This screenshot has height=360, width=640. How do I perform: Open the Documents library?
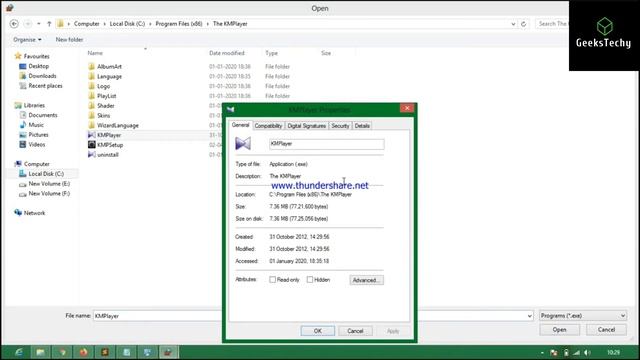(x=42, y=115)
